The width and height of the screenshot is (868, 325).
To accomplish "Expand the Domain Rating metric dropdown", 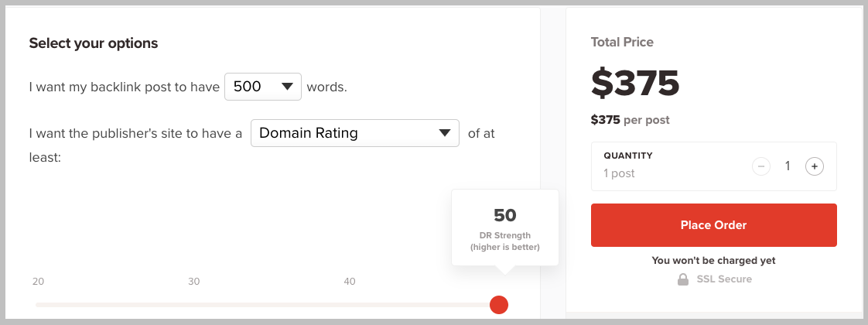I will pos(354,133).
